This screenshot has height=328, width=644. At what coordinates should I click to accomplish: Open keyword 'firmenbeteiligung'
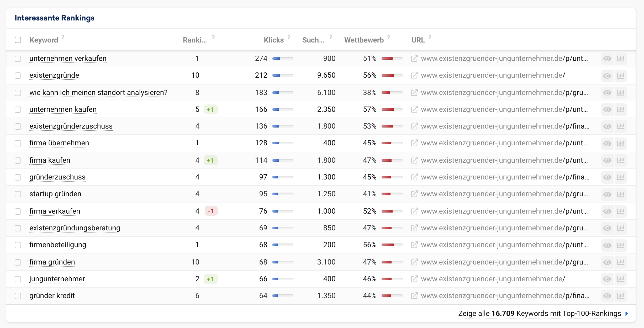coord(58,245)
